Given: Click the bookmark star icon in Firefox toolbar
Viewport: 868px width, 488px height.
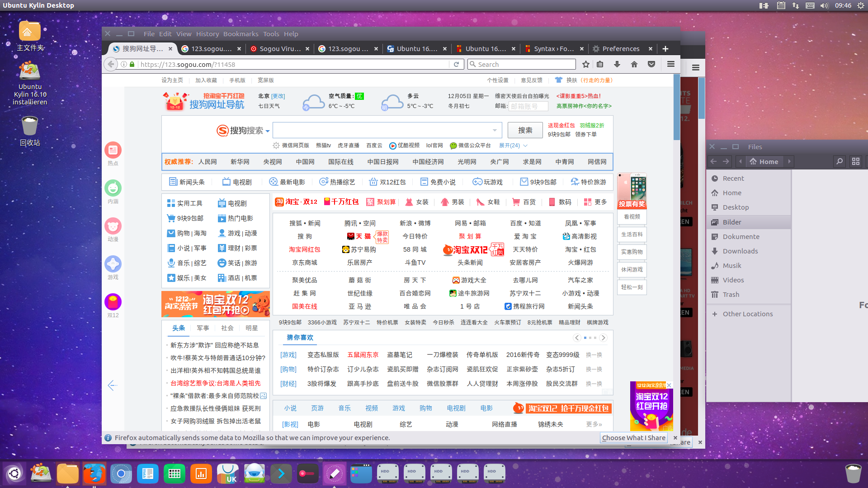Looking at the screenshot, I should click(586, 64).
